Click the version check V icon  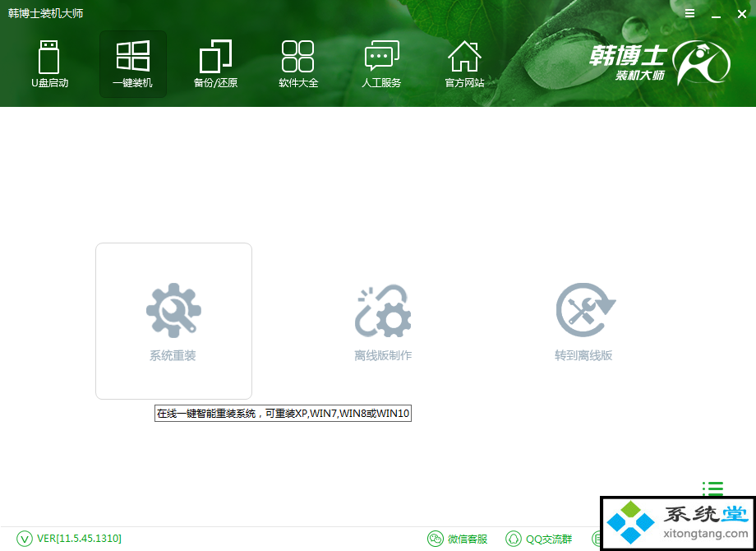pyautogui.click(x=24, y=539)
